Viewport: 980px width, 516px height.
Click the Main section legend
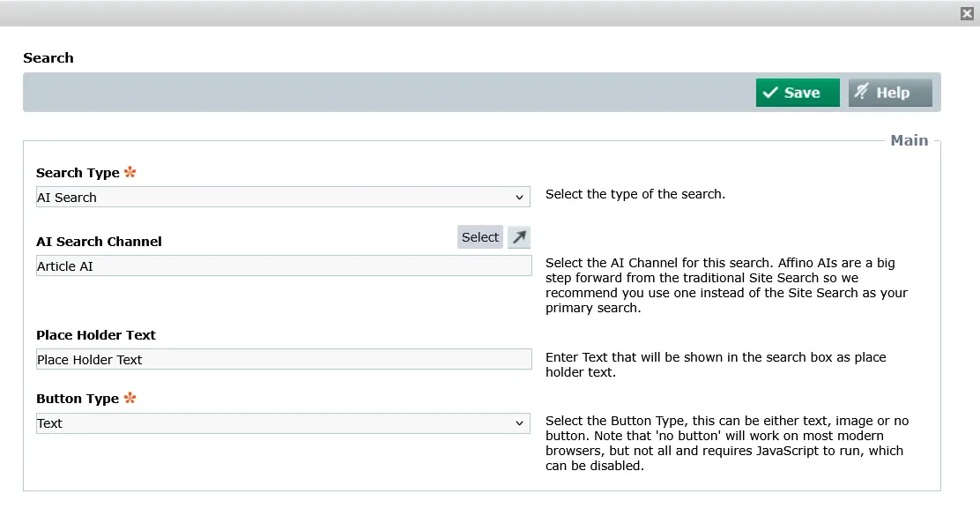pos(909,140)
